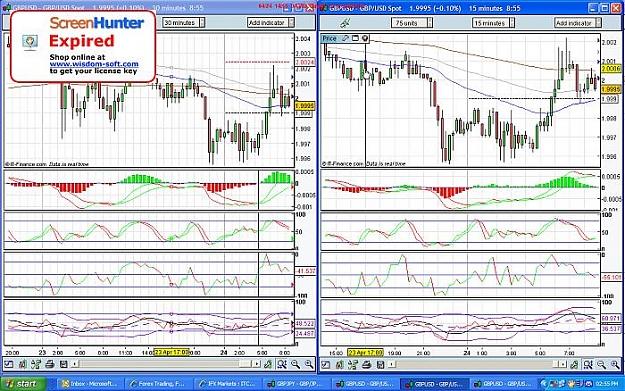Image resolution: width=625 pixels, height=391 pixels.
Task: Click green tool icon beside left chart scrollbar
Action: point(268,364)
